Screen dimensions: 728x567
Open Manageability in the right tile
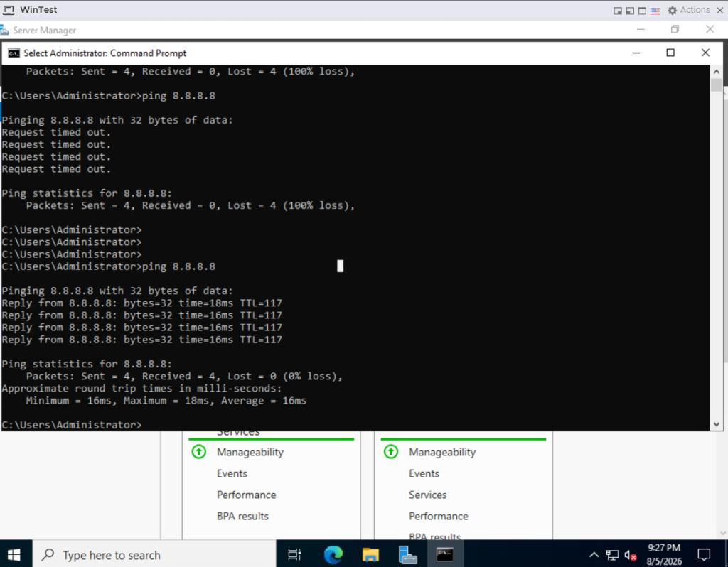[442, 453]
